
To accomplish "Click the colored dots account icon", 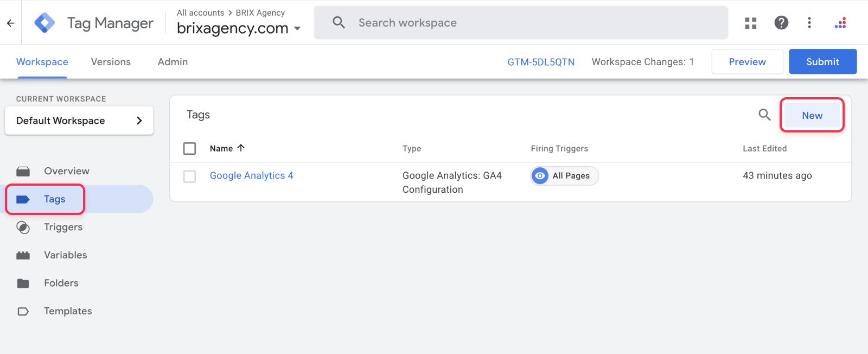I will click(840, 23).
